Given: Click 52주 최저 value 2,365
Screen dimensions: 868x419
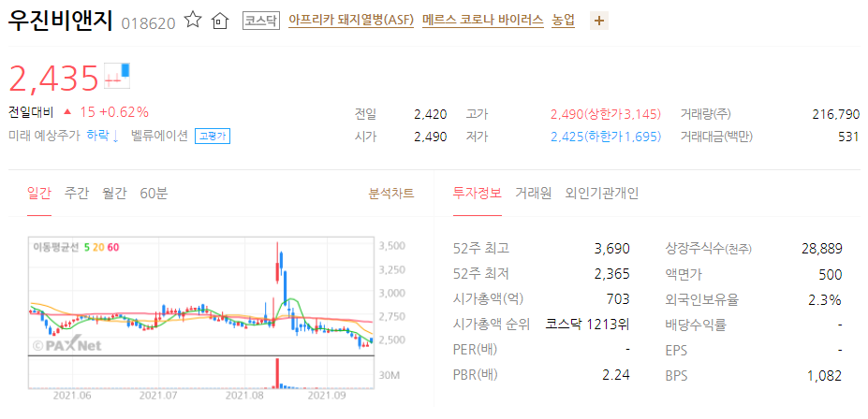Looking at the screenshot, I should point(611,274).
